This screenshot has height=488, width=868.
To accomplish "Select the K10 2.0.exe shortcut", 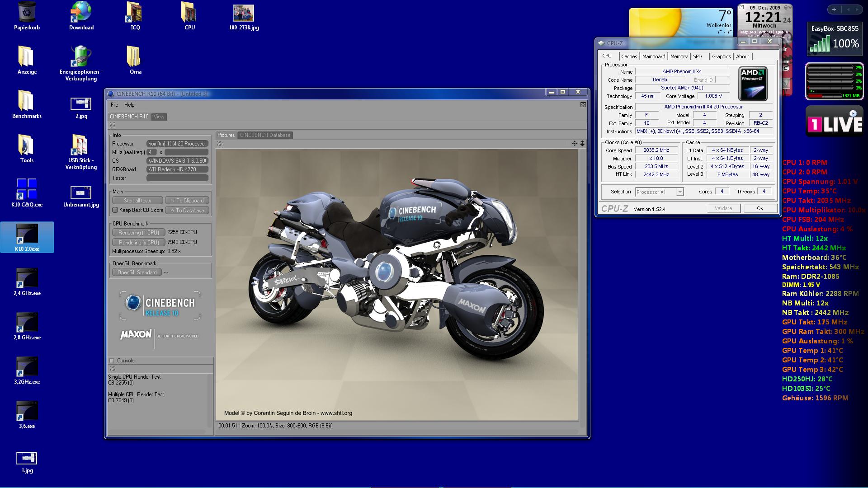I will (27, 237).
